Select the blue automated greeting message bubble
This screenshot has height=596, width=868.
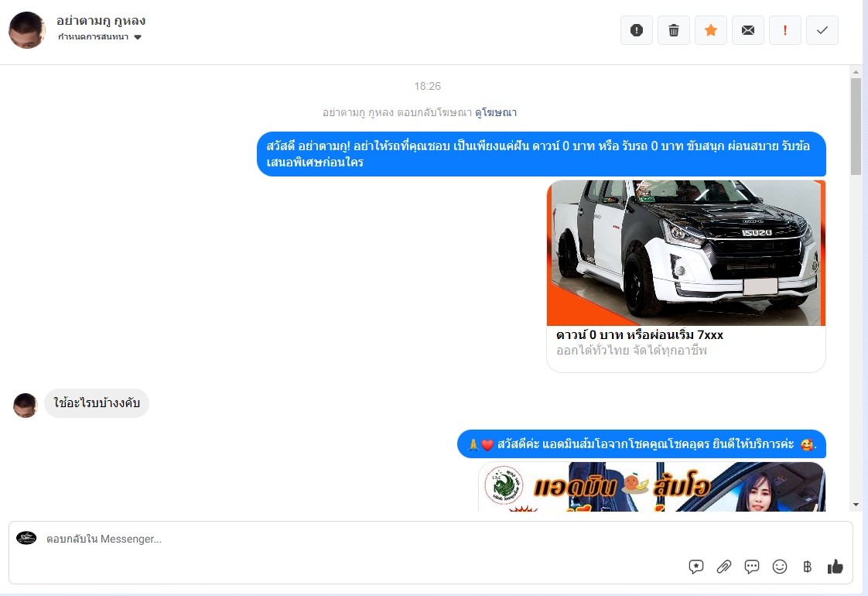coord(542,154)
